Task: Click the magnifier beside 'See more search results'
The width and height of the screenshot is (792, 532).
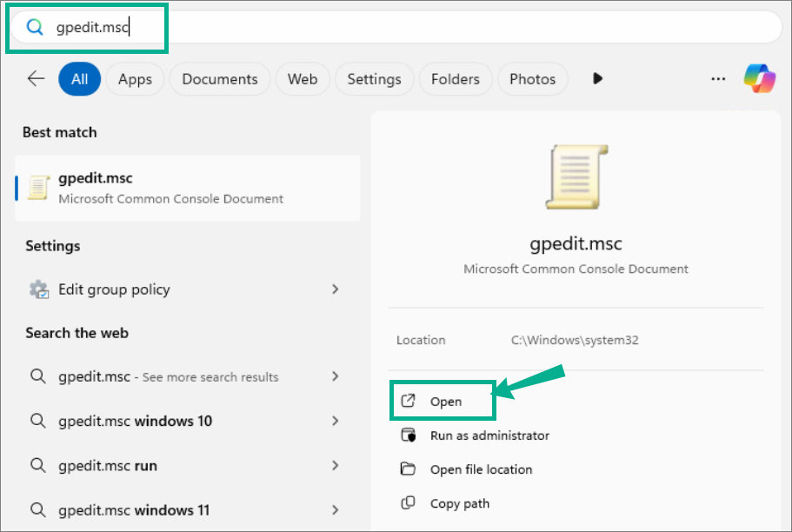Action: [x=38, y=376]
